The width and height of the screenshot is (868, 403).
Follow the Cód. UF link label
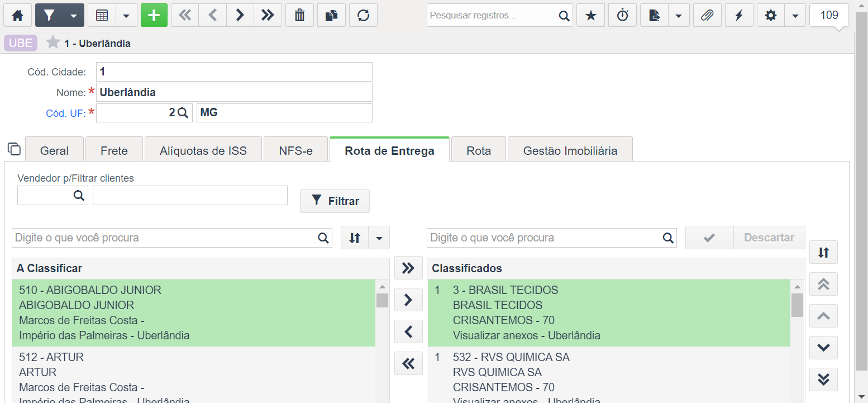point(66,113)
